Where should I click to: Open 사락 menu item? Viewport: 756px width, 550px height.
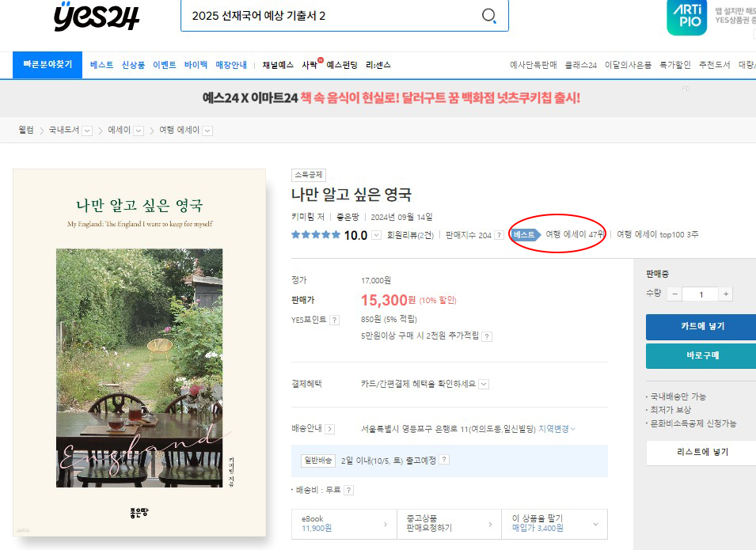click(x=310, y=65)
